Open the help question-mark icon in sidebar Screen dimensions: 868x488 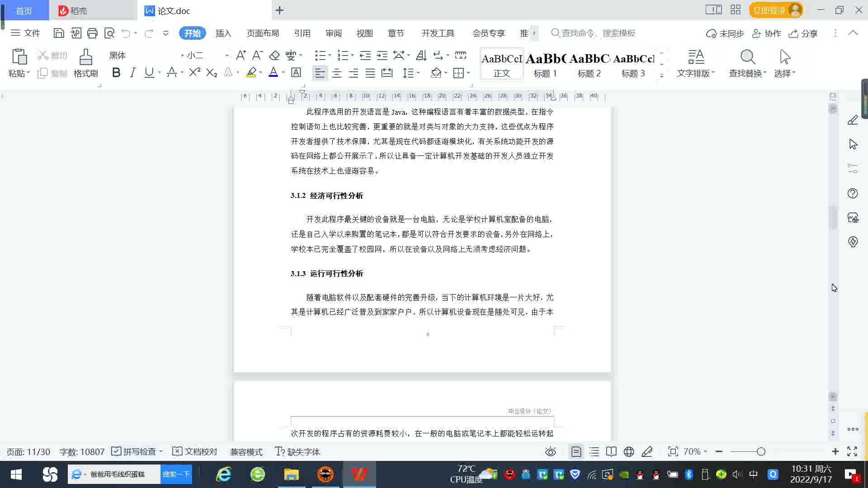point(853,193)
